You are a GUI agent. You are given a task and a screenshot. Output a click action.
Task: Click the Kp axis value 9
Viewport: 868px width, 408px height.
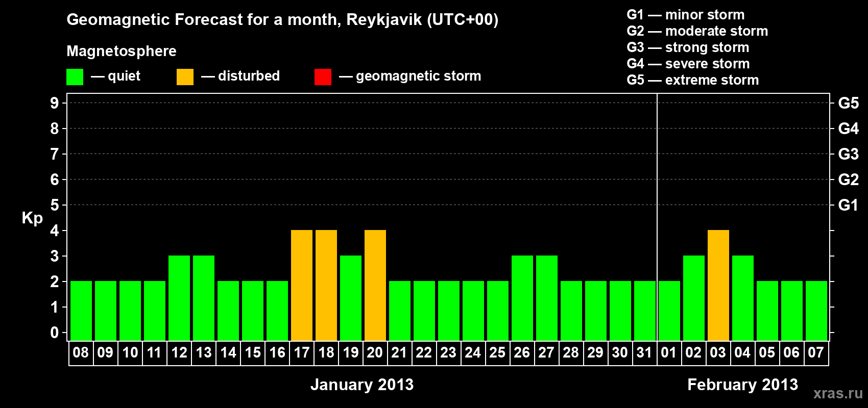click(x=55, y=103)
